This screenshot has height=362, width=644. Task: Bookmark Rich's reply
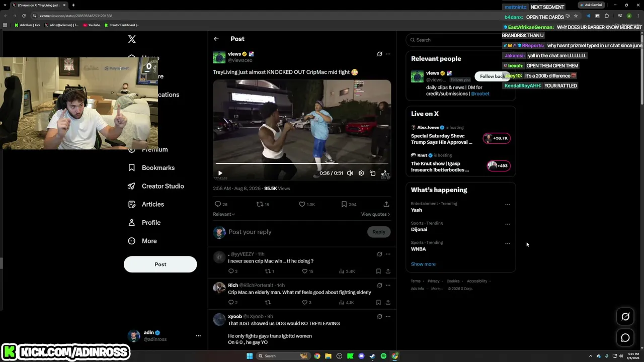pyautogui.click(x=378, y=302)
